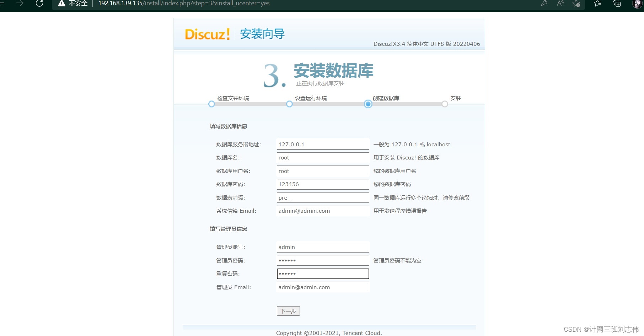This screenshot has width=644, height=336.
Task: Click the forward navigation arrow
Action: tap(20, 4)
